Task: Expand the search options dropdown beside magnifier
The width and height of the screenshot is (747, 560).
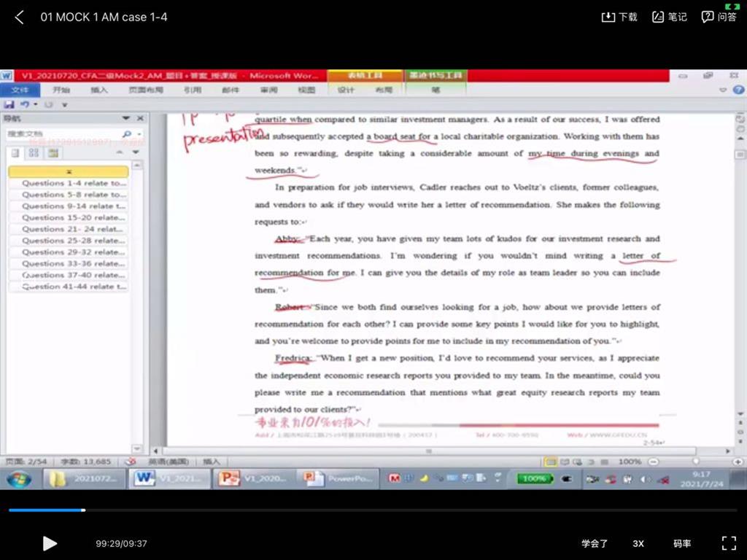Action: (137, 134)
